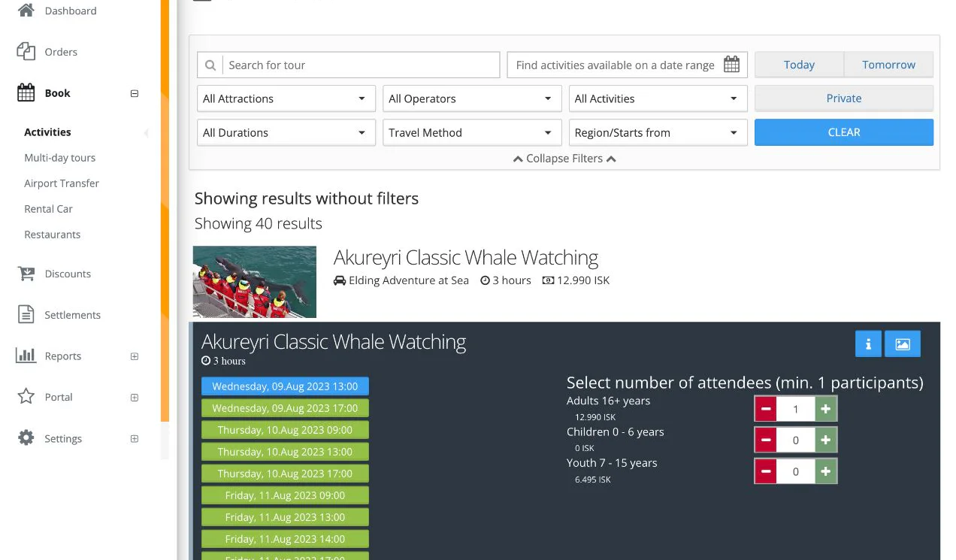
Task: Expand the Reports menu section
Action: (135, 356)
